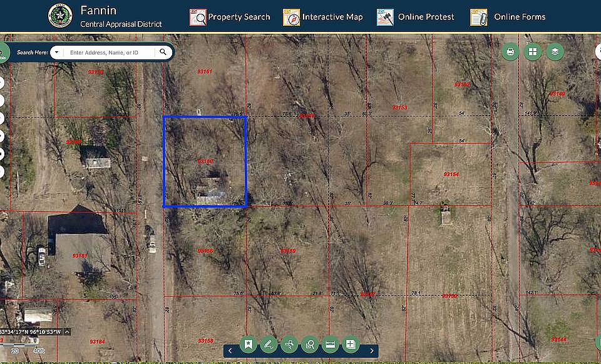Click the Fannin Central Appraisal District title
The image size is (601, 364).
pyautogui.click(x=121, y=16)
